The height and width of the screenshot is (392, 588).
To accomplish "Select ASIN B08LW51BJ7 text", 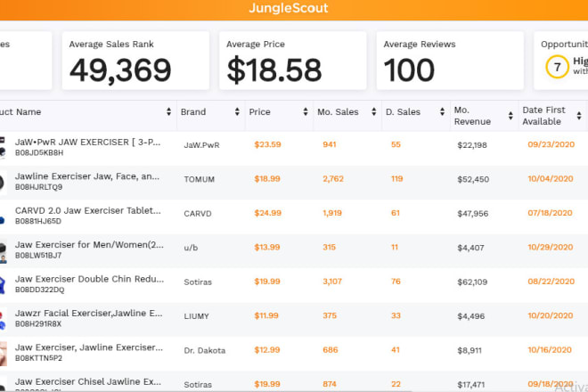I will click(x=38, y=256).
